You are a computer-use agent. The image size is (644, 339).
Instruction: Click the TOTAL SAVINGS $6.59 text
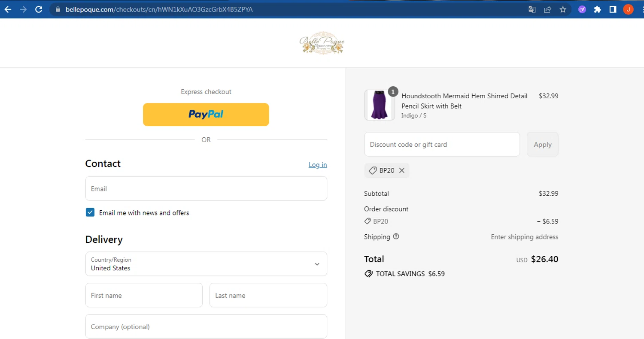pos(410,274)
